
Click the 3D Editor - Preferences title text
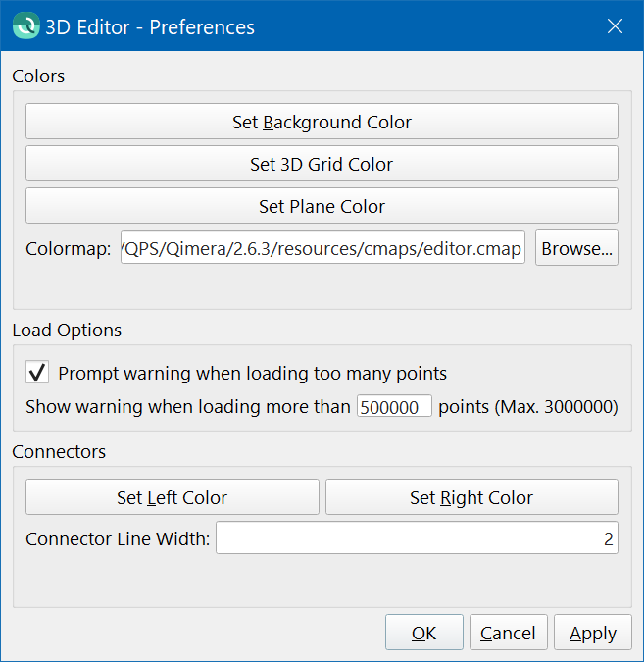[x=150, y=27]
